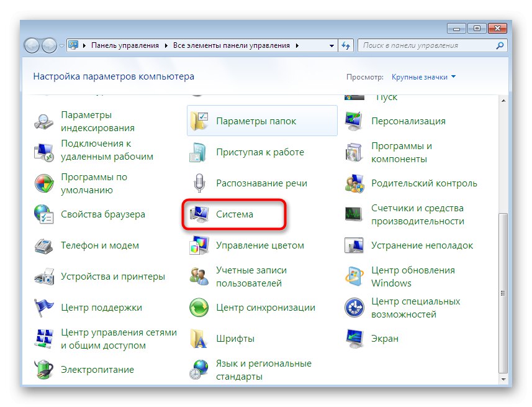Click the scrollbar down arrow
Viewport: 532px width, 407px height.
(x=503, y=379)
